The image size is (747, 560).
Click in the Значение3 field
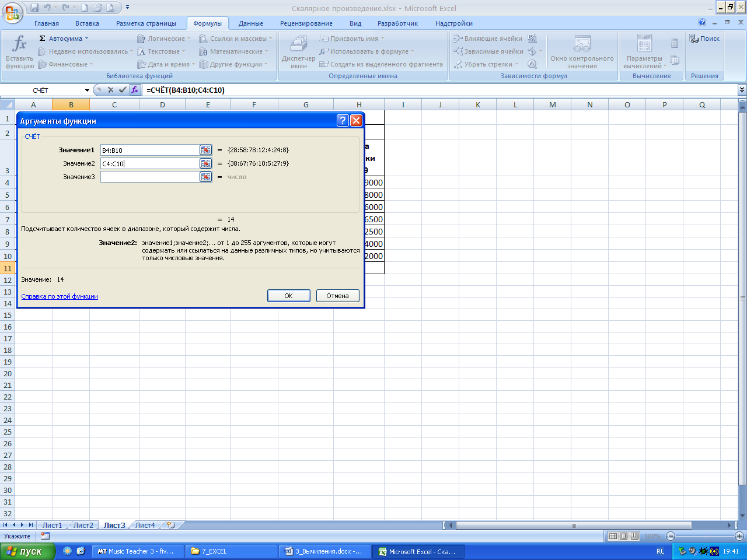tap(150, 177)
